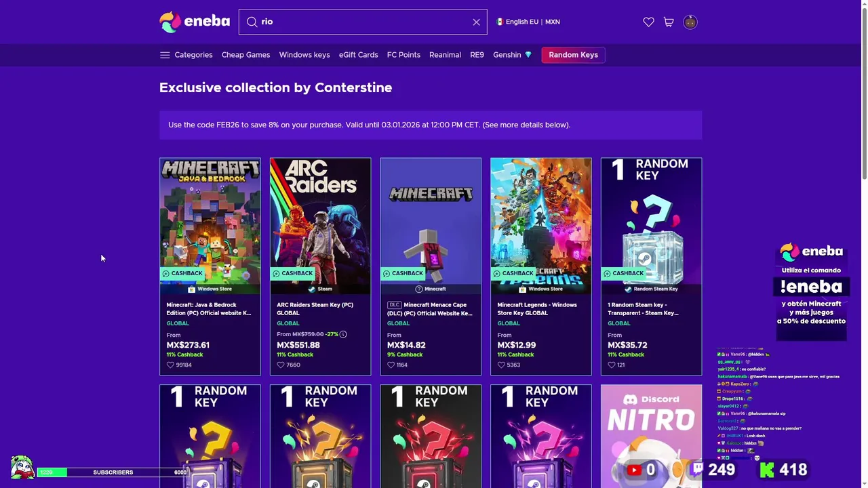Open language and currency selector

click(528, 22)
